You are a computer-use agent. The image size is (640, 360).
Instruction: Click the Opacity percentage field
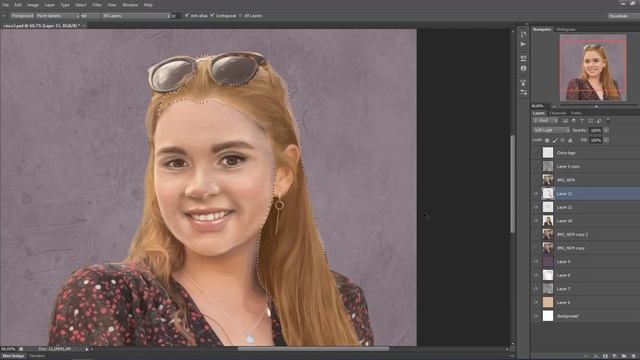(x=596, y=130)
